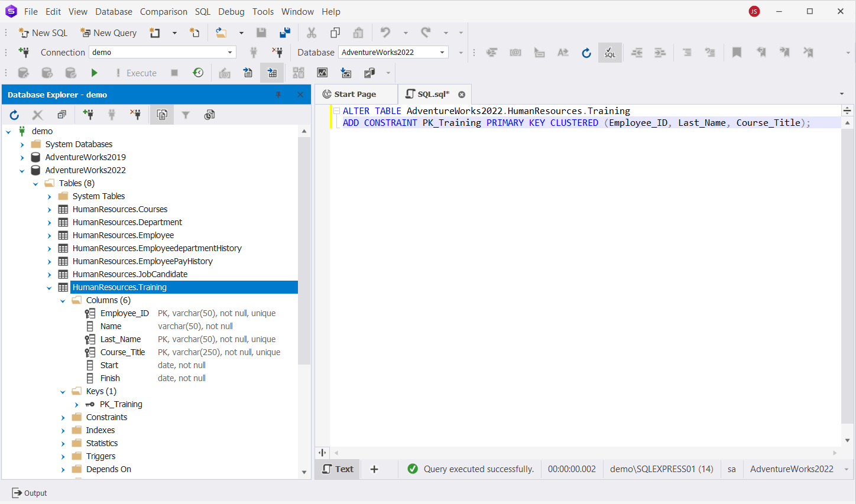Image resolution: width=856 pixels, height=504 pixels.
Task: Open query history with the clock icon
Action: point(198,72)
